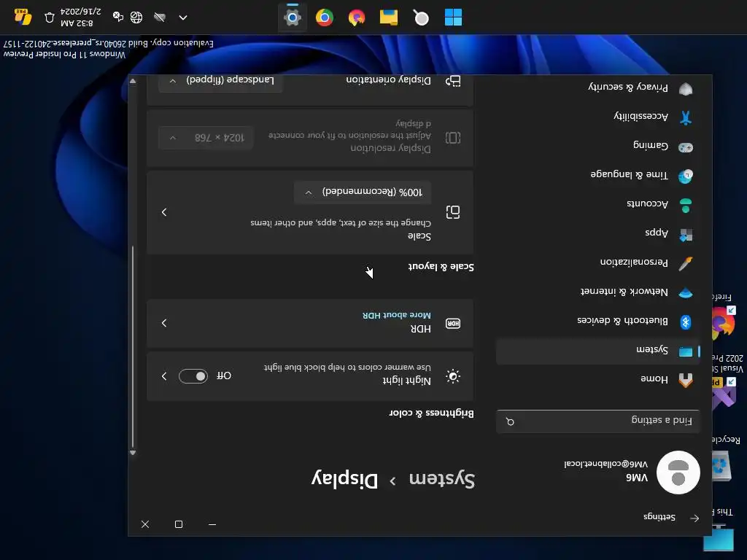
Task: Open the Home page in Settings sidebar
Action: pos(598,379)
